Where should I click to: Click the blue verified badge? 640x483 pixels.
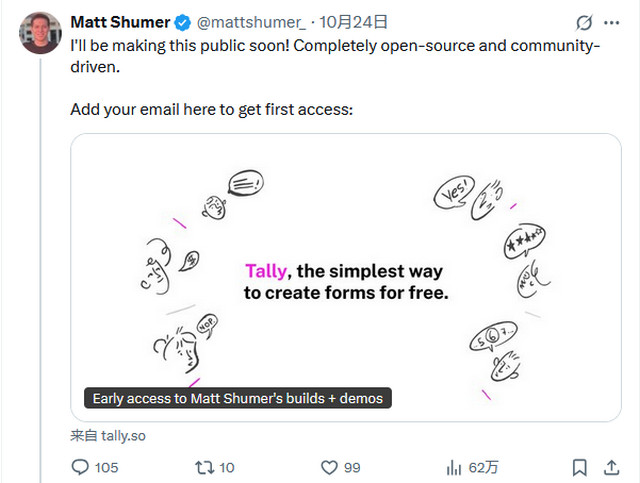(182, 22)
